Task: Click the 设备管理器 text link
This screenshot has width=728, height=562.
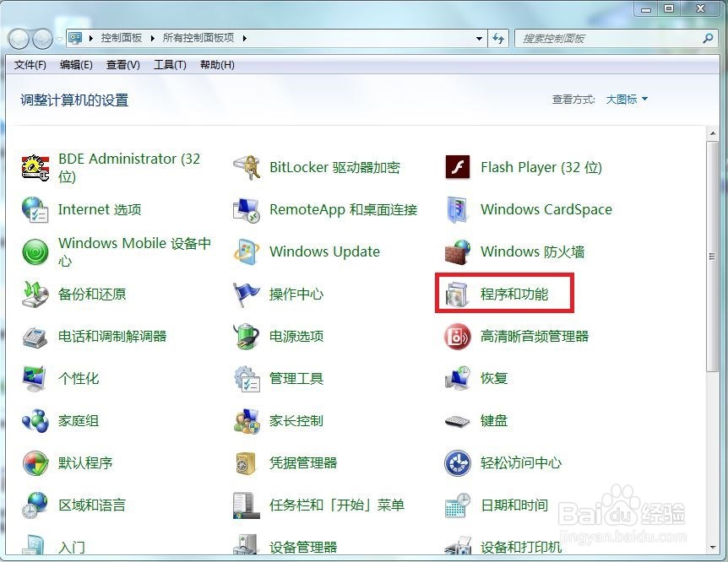Action: (x=303, y=547)
